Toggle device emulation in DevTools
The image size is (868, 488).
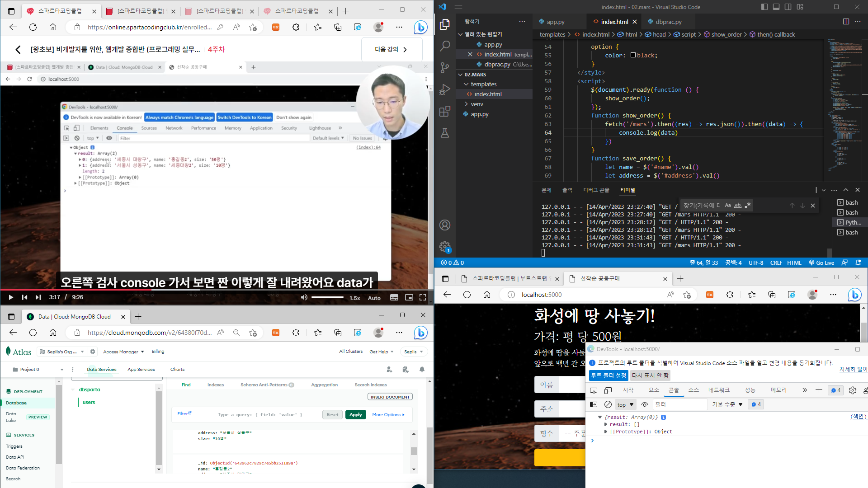coord(608,390)
